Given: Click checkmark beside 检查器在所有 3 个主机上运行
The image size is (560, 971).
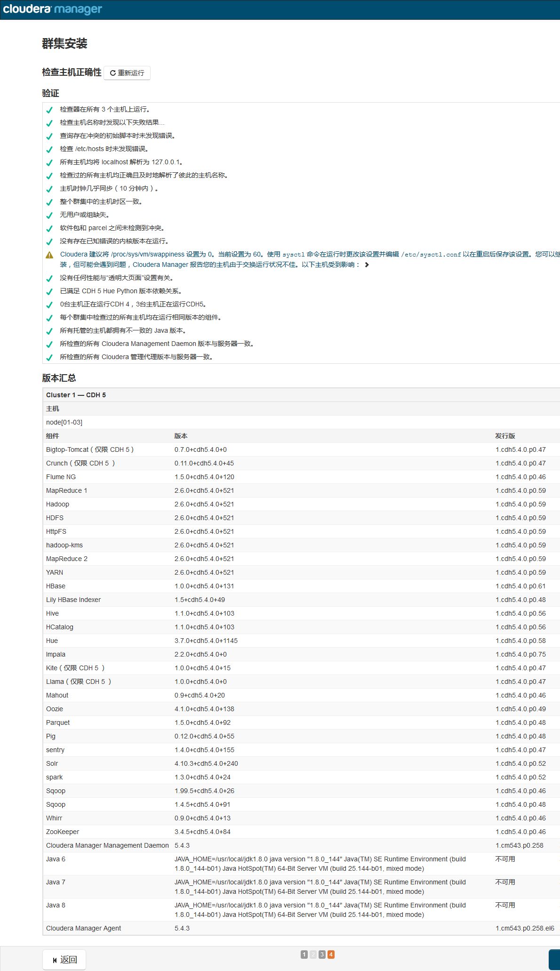Looking at the screenshot, I should [x=49, y=110].
